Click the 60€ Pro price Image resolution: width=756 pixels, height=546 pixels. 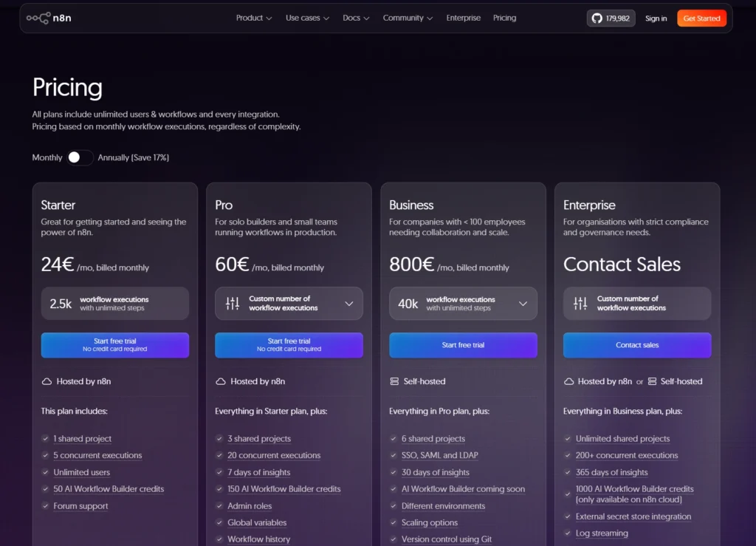pyautogui.click(x=231, y=265)
